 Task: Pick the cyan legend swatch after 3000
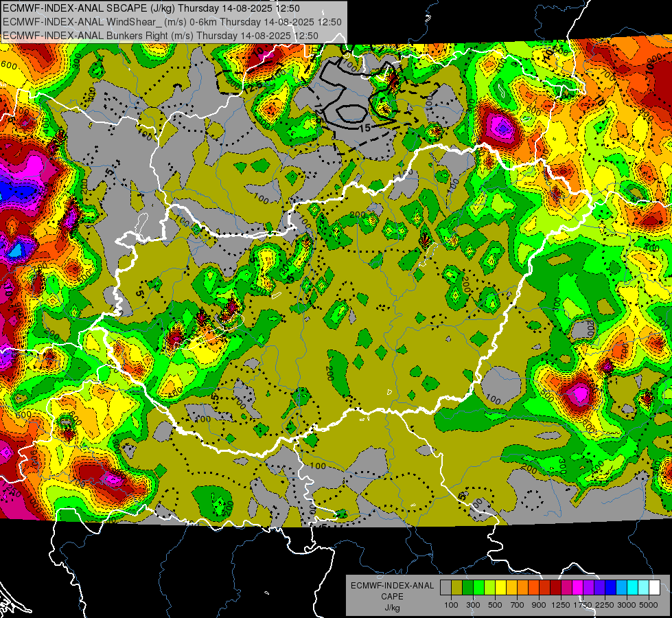633,587
